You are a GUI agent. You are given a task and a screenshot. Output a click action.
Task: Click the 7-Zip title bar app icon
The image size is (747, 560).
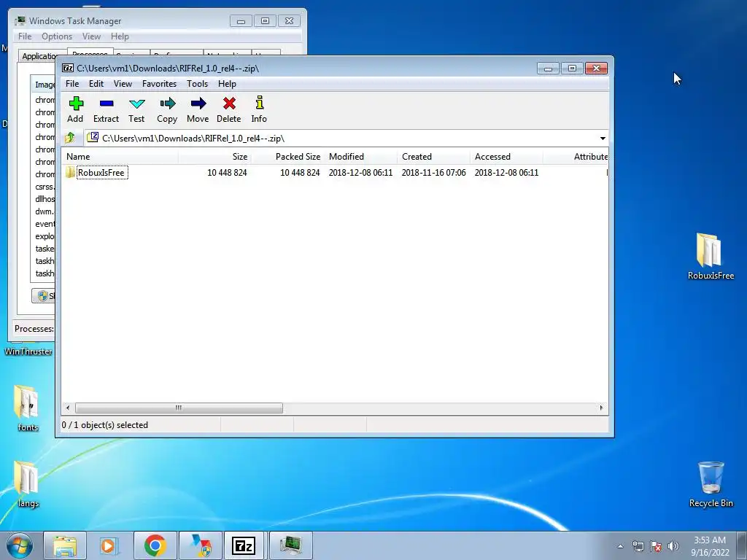tap(68, 68)
